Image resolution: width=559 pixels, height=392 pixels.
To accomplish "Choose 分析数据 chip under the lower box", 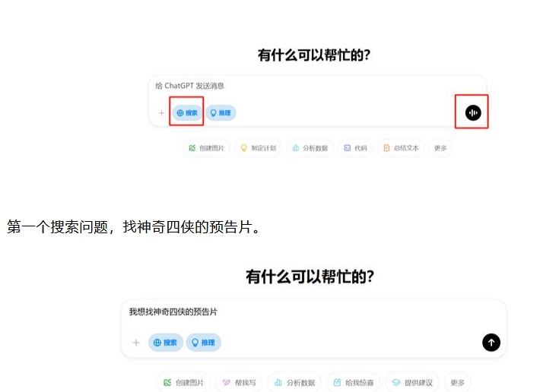I will 294,382.
